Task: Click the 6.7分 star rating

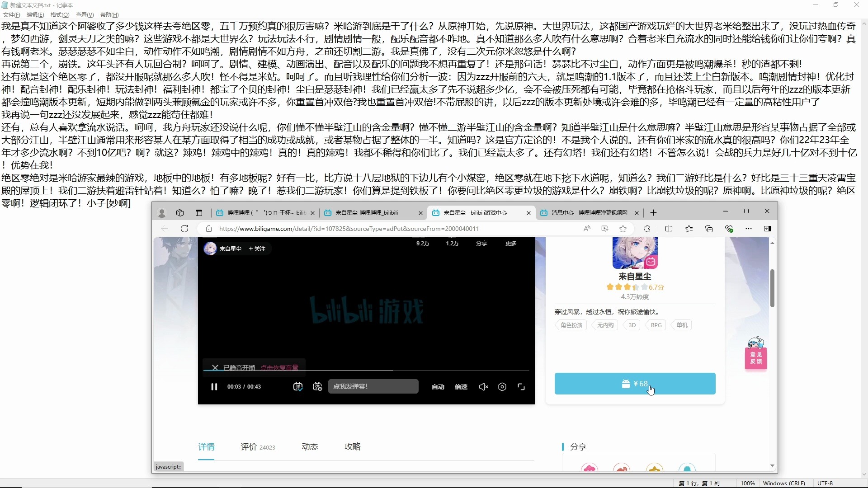Action: (x=635, y=287)
